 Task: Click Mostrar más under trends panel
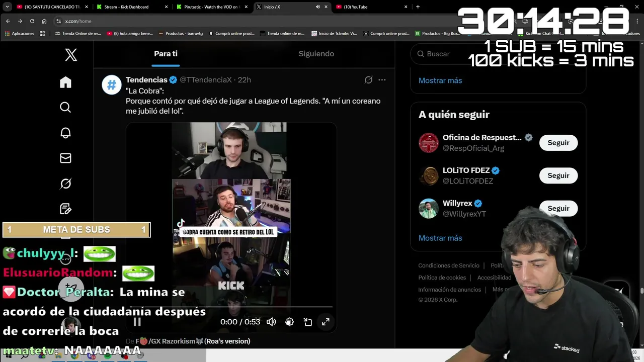coord(440,80)
